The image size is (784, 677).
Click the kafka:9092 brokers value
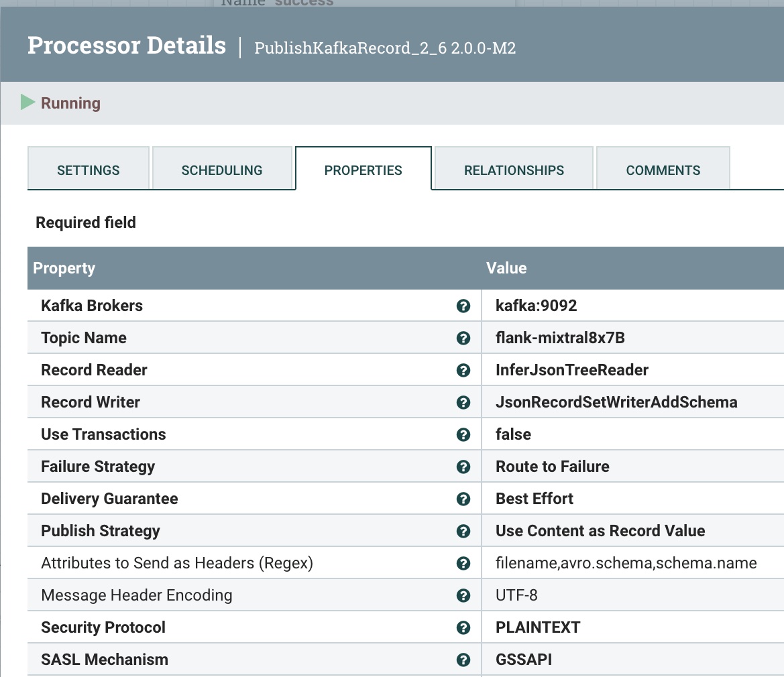click(x=536, y=306)
